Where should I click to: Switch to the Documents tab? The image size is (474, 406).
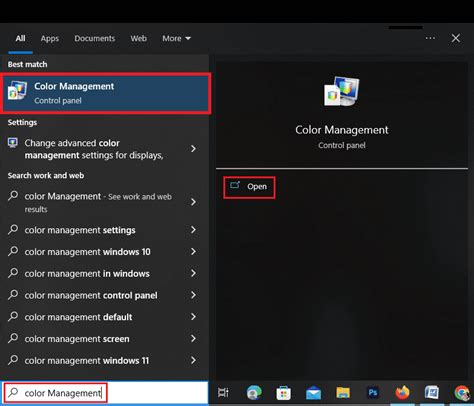(95, 38)
